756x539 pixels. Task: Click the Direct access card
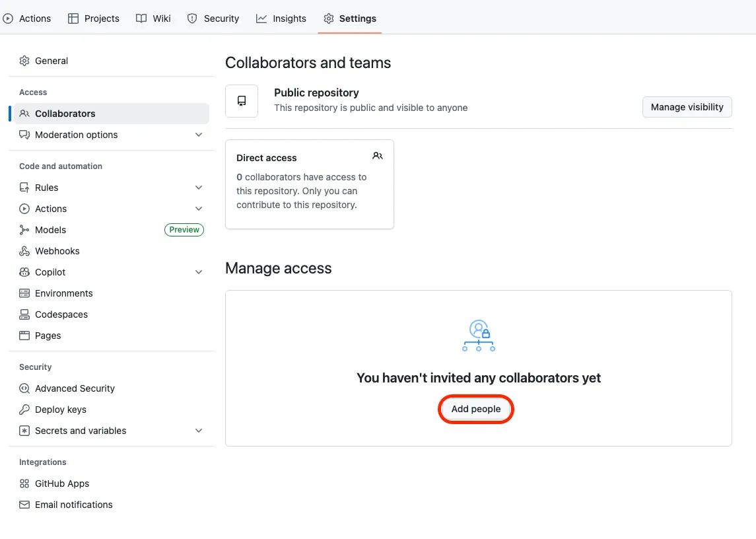coord(310,184)
